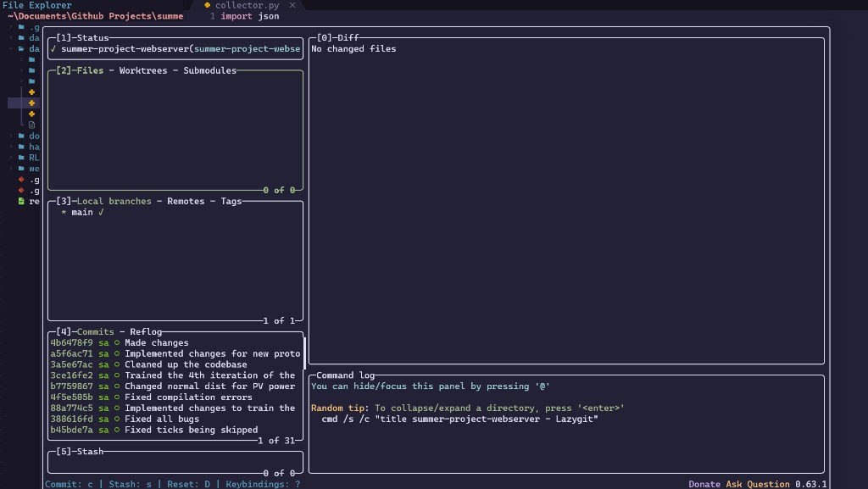Viewport: 868px width, 489px height.
Task: Click the File Explorer title
Action: [x=37, y=5]
